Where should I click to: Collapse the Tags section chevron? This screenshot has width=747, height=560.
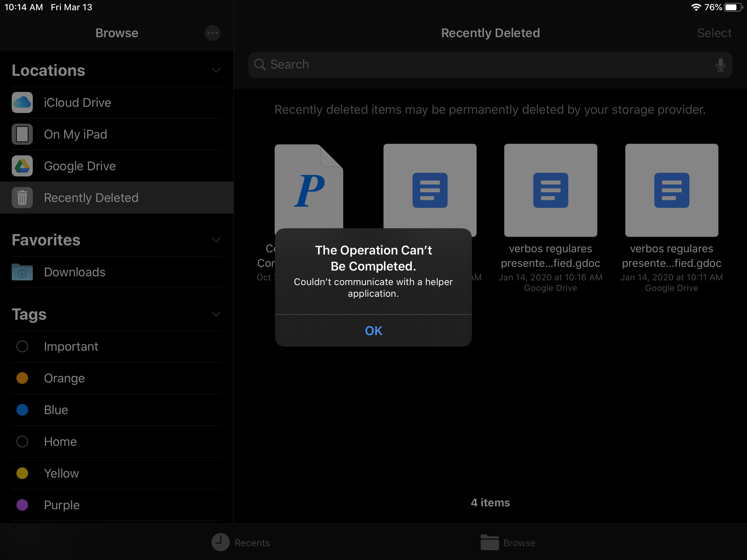click(x=216, y=314)
